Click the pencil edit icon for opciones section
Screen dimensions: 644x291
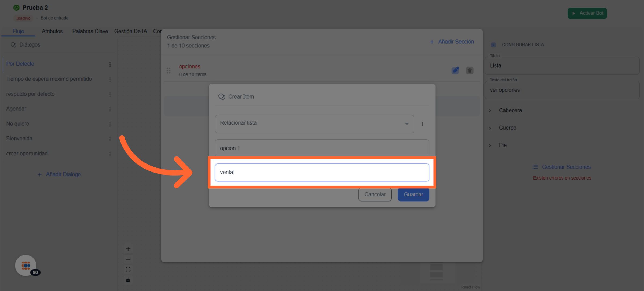[x=455, y=70]
